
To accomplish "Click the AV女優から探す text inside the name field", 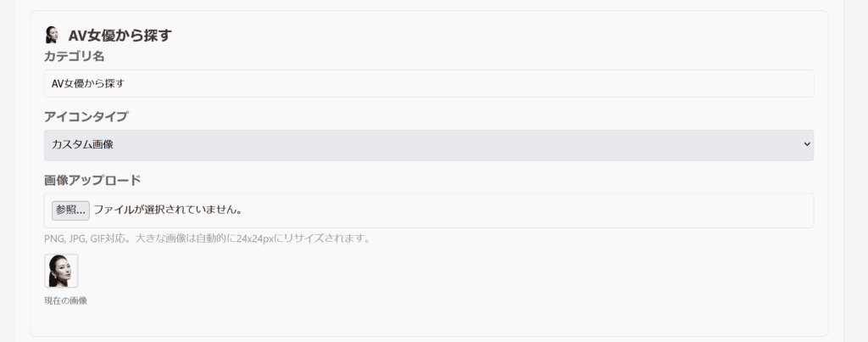I will pyautogui.click(x=88, y=83).
